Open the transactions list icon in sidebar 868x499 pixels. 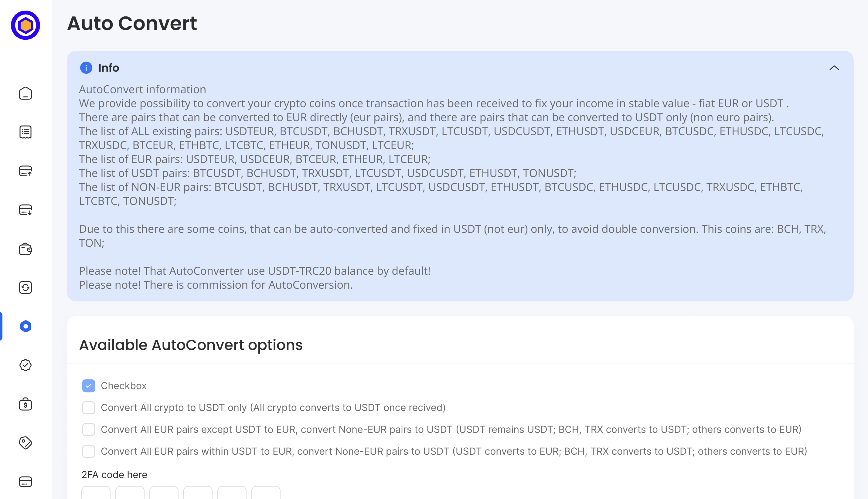click(26, 132)
